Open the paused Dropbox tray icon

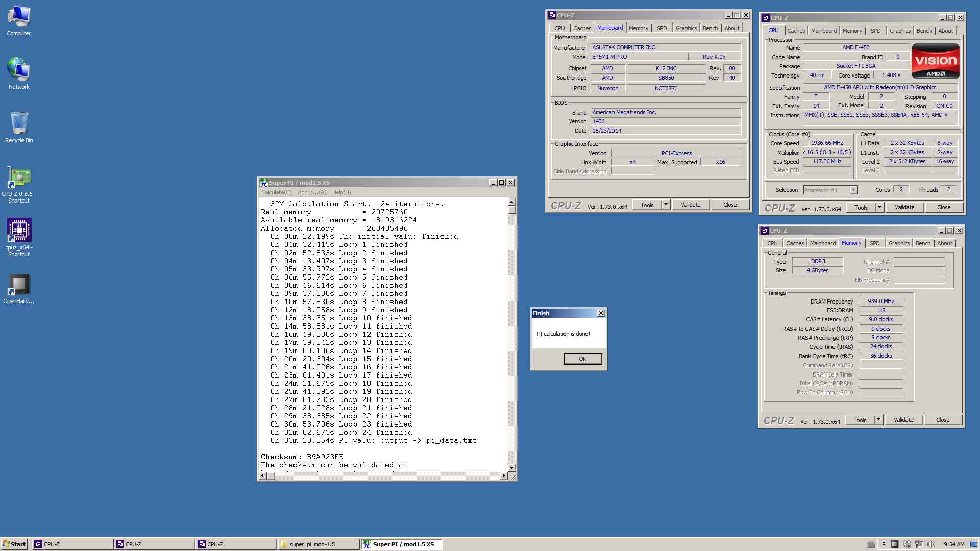907,544
